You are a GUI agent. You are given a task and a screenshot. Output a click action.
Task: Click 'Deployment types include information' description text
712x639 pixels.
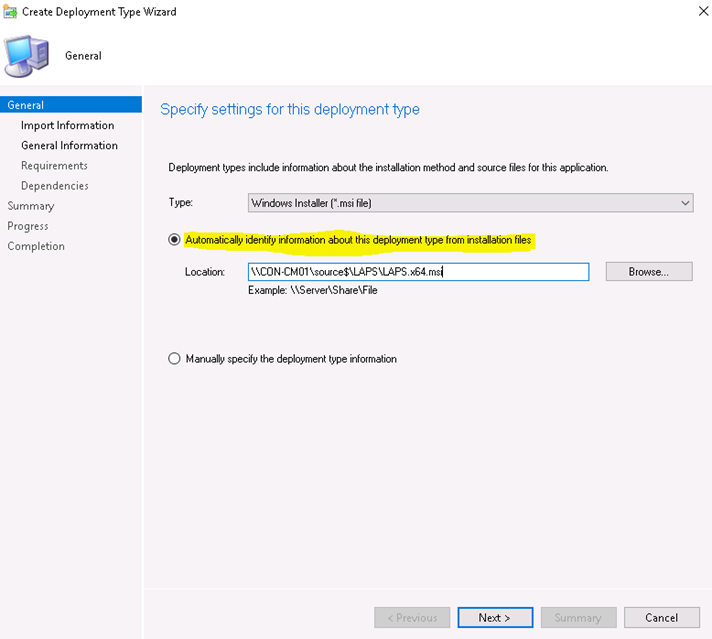coord(388,168)
